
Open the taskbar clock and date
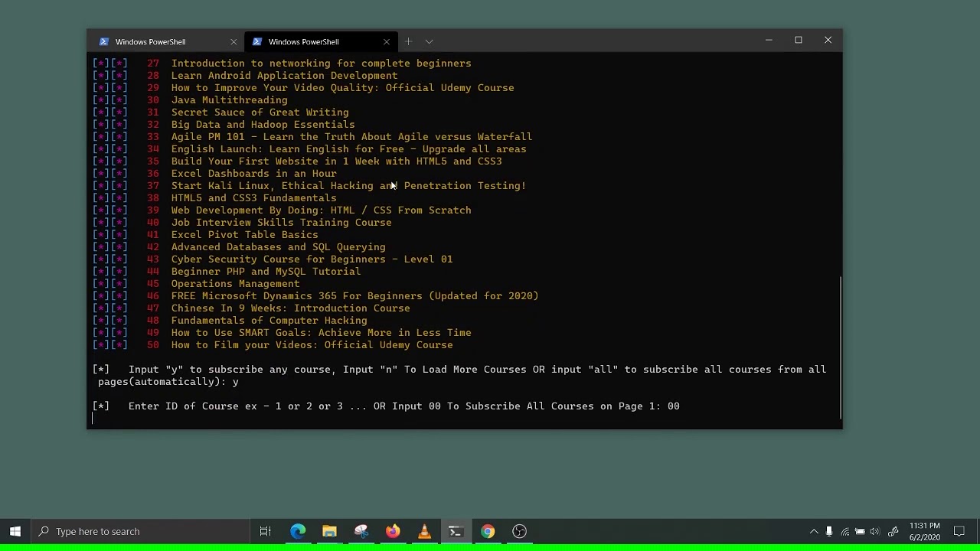tap(924, 532)
